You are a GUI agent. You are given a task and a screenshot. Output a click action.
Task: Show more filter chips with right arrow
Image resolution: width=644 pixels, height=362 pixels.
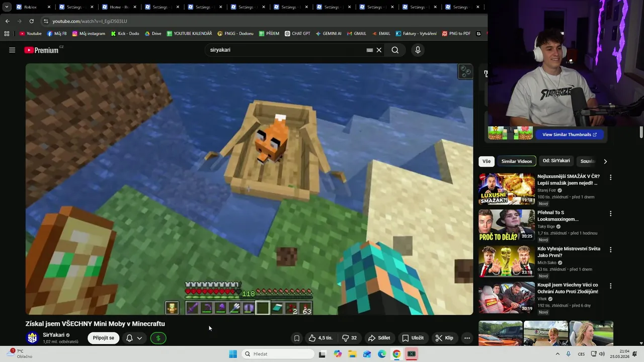point(605,161)
